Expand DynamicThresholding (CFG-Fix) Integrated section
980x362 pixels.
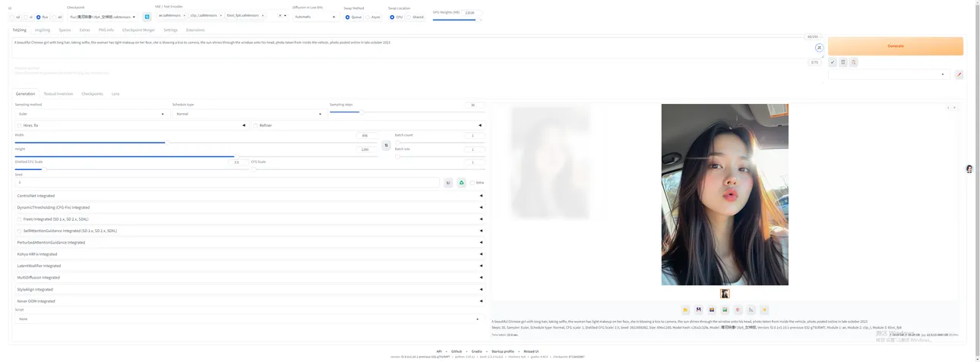248,207
